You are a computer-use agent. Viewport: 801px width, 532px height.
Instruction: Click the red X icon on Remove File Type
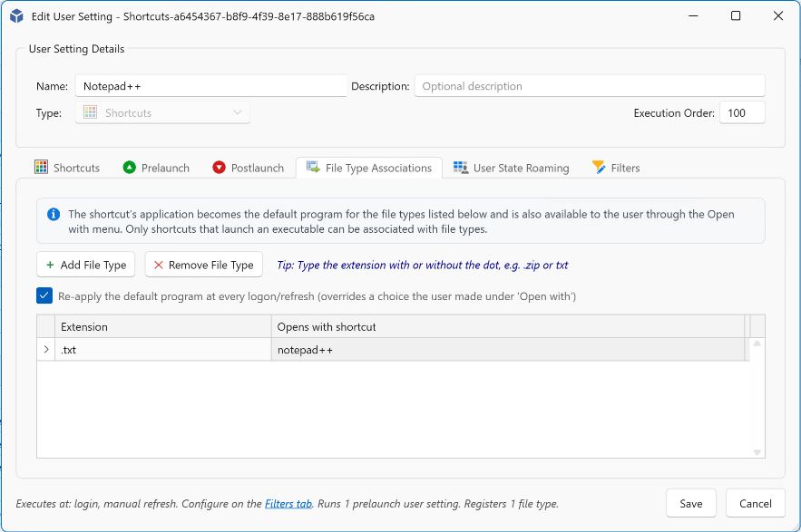point(159,265)
